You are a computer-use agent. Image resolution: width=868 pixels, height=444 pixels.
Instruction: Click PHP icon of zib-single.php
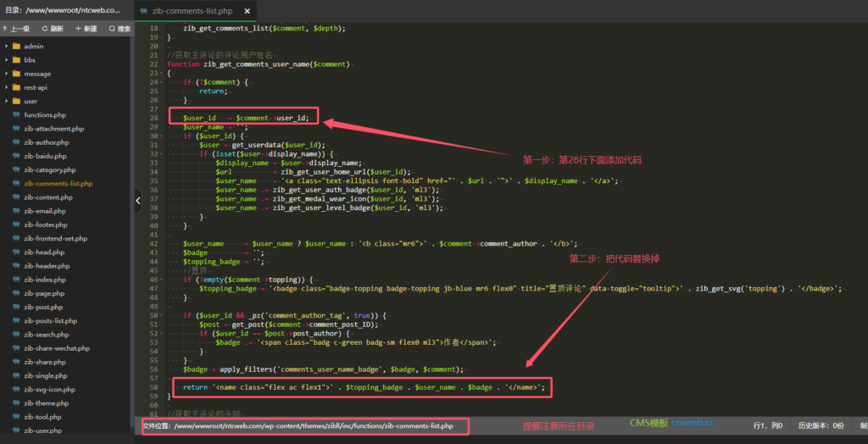coord(16,375)
